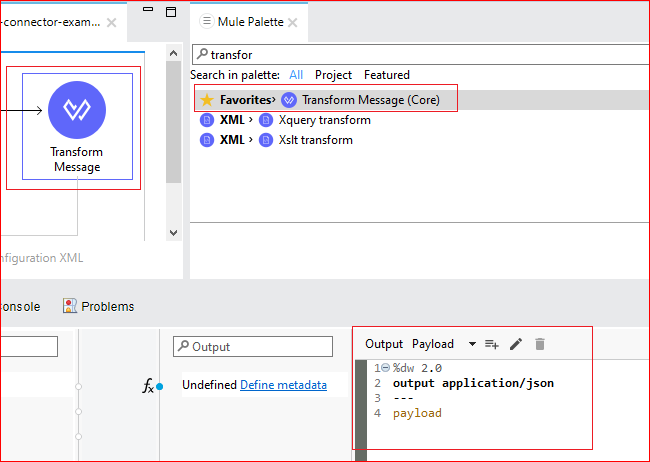Open the Configuration XML tab
650x462 pixels.
pos(41,258)
